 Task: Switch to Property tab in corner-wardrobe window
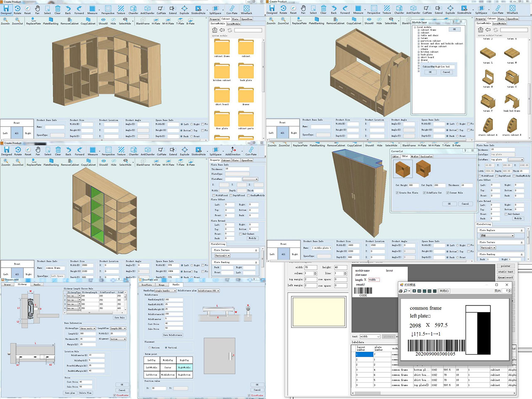coord(214,19)
